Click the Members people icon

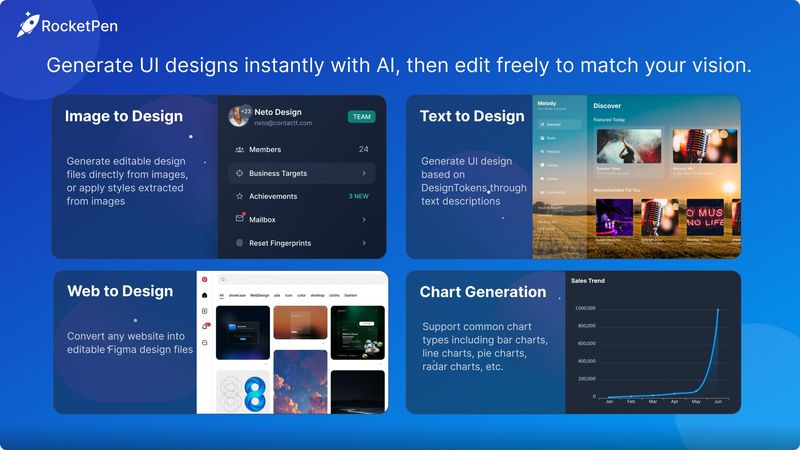click(239, 150)
